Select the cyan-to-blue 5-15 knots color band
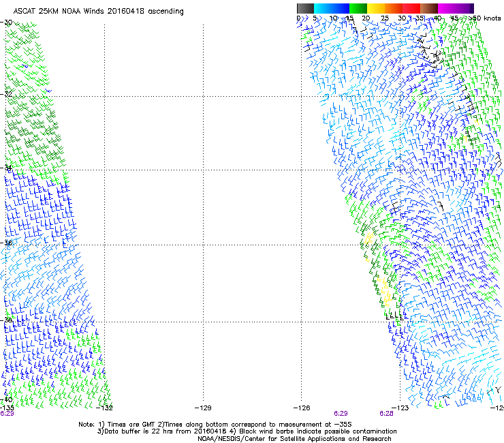The image size is (504, 443). tap(332, 8)
